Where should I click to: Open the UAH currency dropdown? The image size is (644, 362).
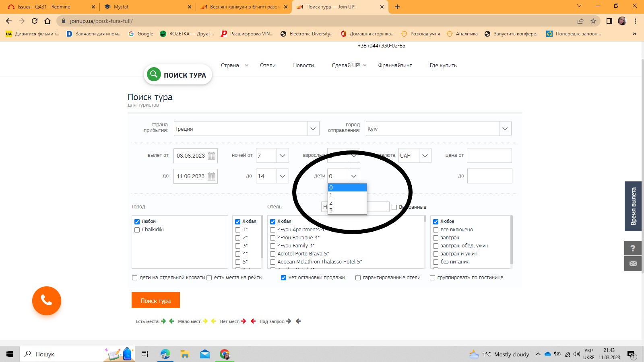425,156
